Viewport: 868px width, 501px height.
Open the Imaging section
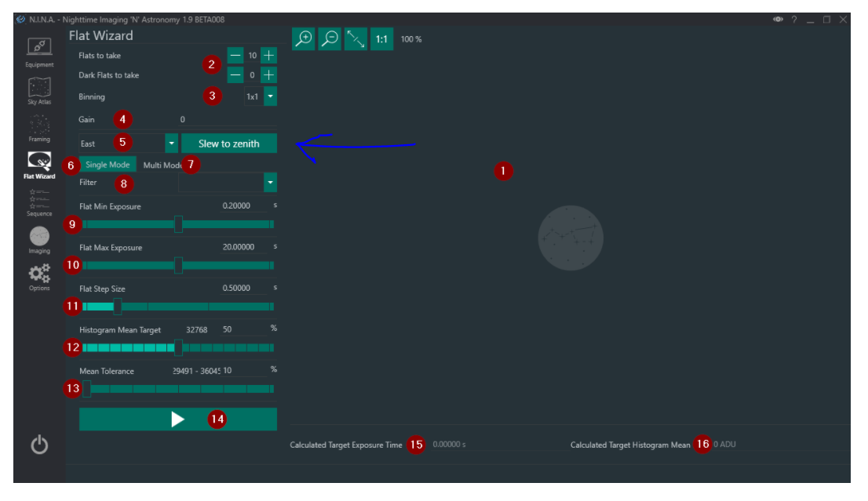click(x=39, y=240)
